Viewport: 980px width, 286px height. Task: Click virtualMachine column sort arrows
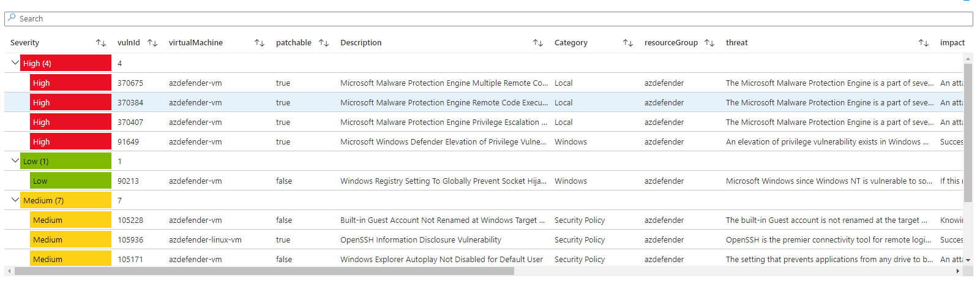tap(260, 43)
